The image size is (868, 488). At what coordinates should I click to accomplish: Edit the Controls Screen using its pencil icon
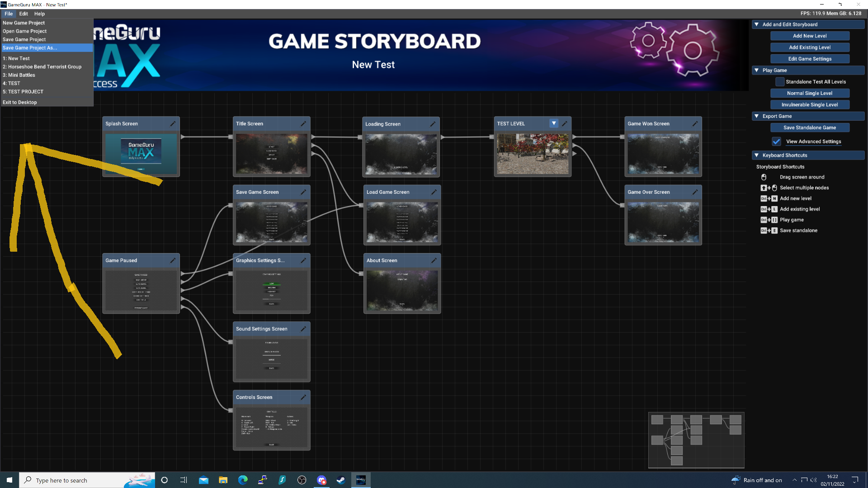(303, 397)
